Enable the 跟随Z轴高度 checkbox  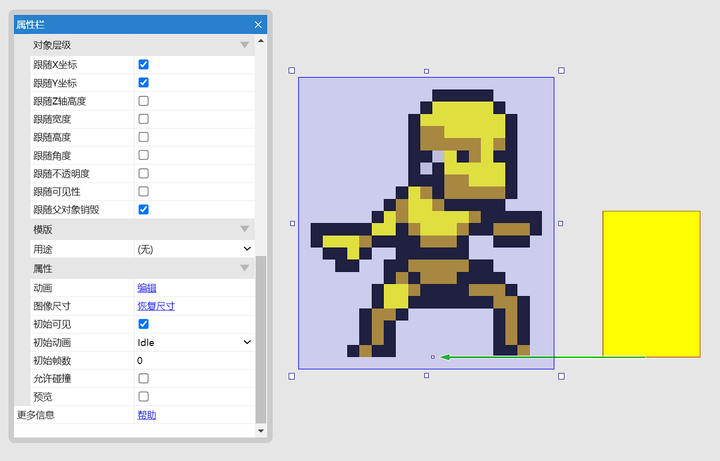click(143, 101)
